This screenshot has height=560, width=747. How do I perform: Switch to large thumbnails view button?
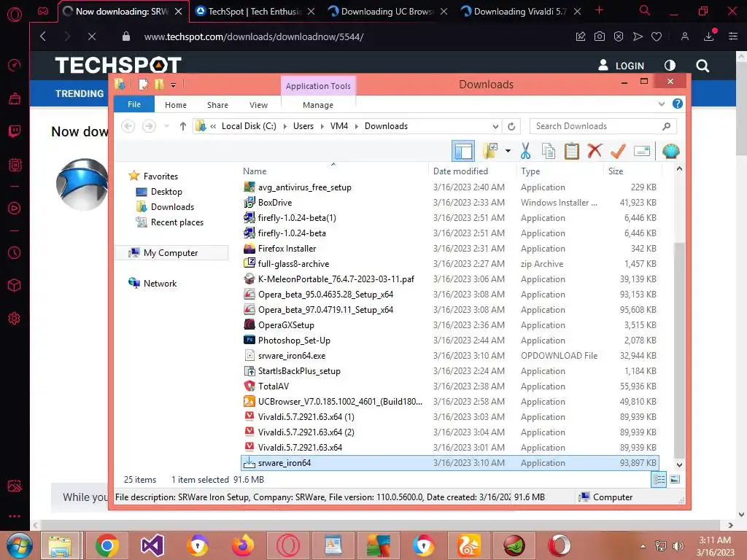(675, 480)
